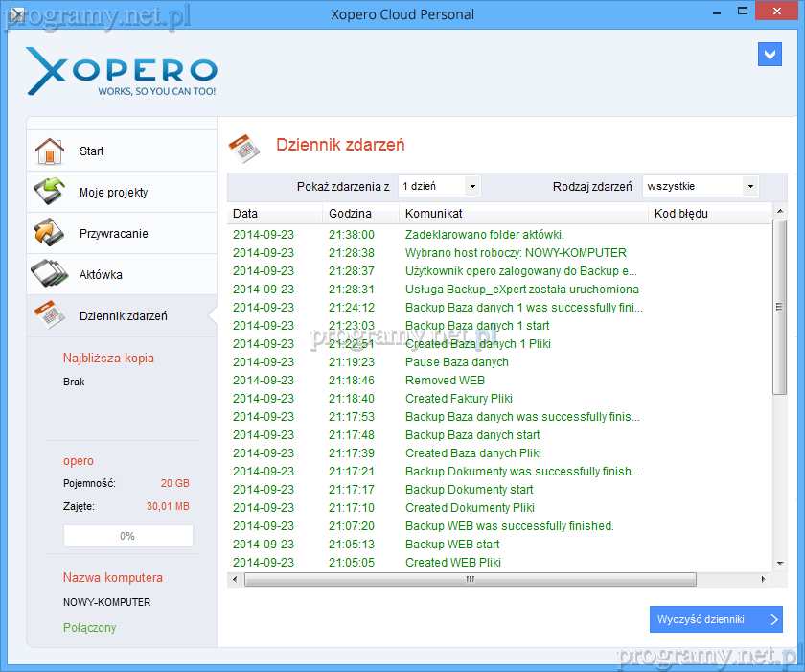Click the application icon in the title bar
The width and height of the screenshot is (805, 672).
11,13
